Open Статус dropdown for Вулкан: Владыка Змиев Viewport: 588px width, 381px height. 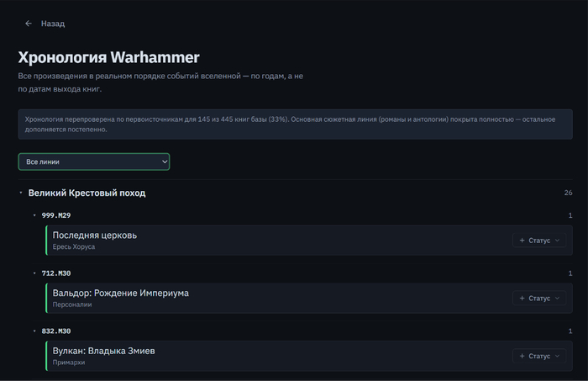click(539, 356)
